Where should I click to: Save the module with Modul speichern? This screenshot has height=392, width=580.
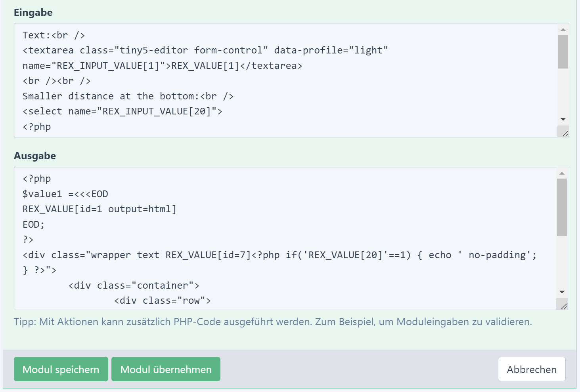(61, 369)
